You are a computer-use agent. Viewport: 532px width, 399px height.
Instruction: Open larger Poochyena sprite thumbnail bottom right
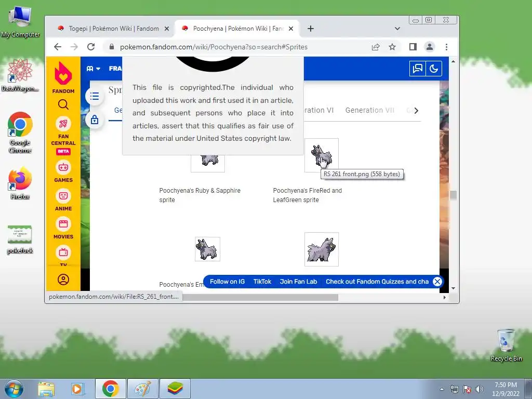(321, 249)
